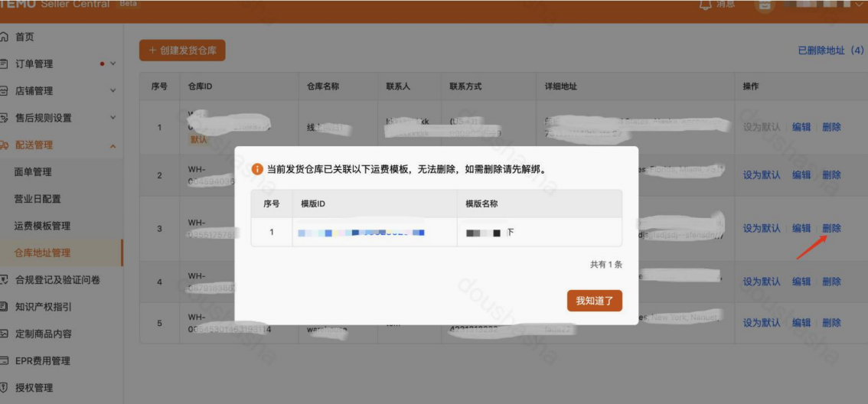Click 编辑 for warehouse row 5
Screen dimensions: 868x404
point(801,323)
